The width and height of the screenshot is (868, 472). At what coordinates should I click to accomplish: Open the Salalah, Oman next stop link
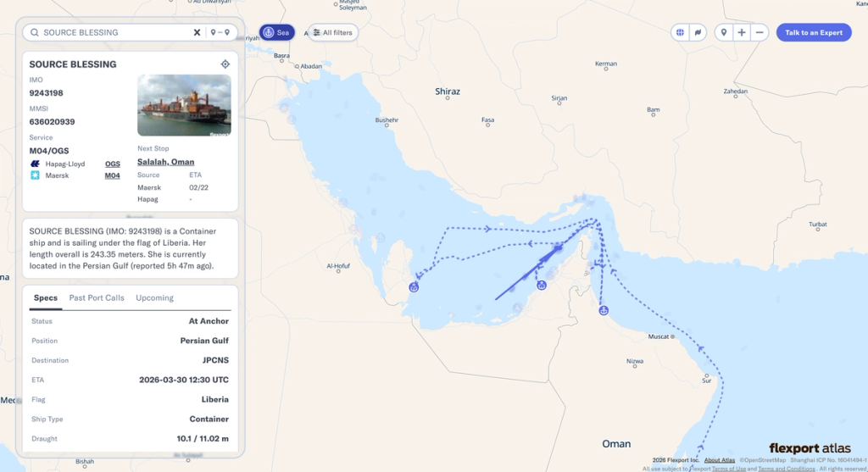pos(165,162)
